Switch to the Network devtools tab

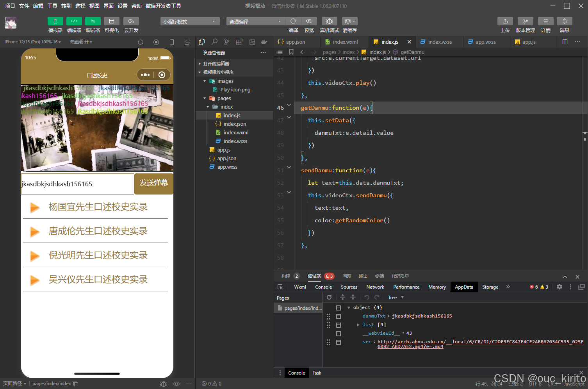(x=375, y=287)
